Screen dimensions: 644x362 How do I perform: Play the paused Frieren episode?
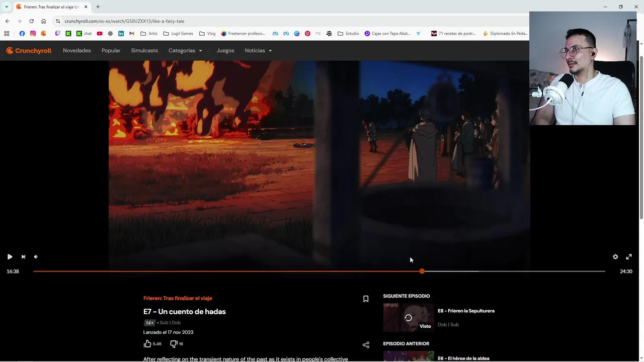coord(10,256)
